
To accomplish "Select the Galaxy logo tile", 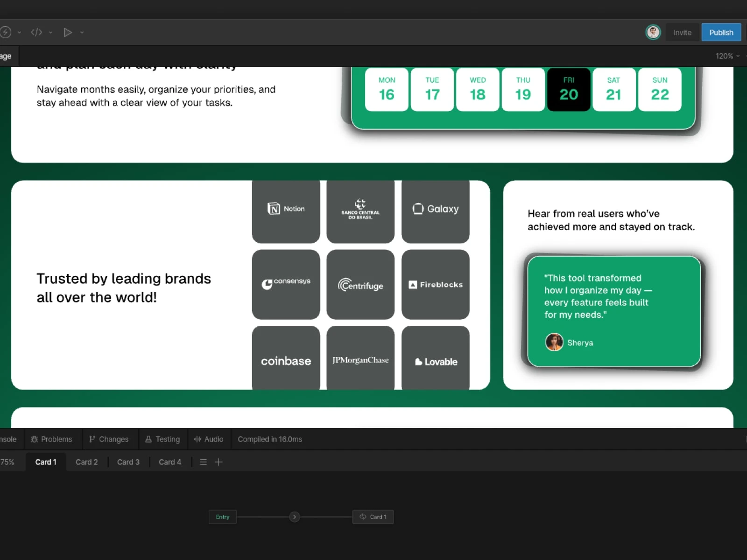I will click(x=436, y=212).
